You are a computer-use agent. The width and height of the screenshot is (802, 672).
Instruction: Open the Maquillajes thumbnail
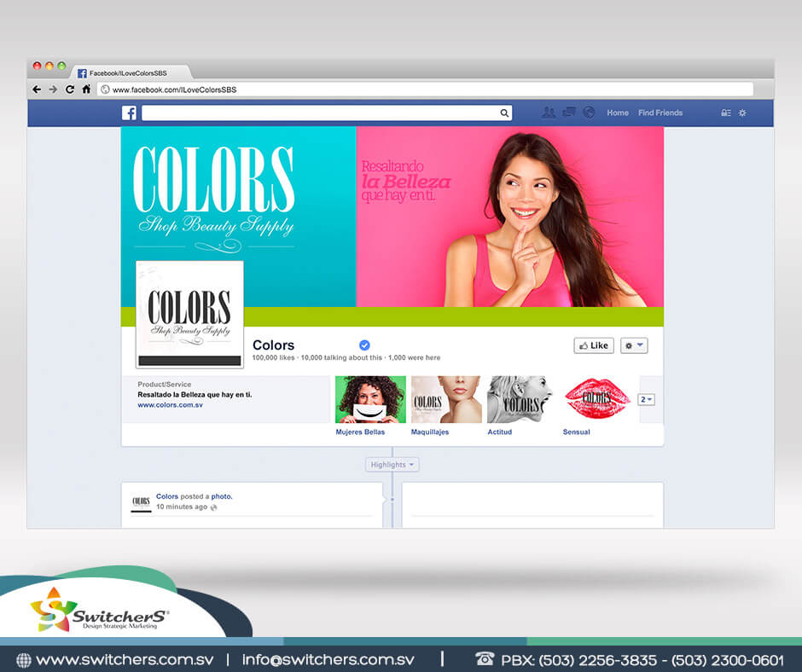446,399
